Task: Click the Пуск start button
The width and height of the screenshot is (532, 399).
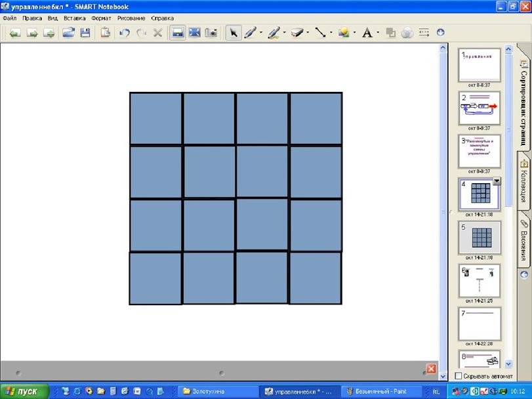Action: (24, 391)
